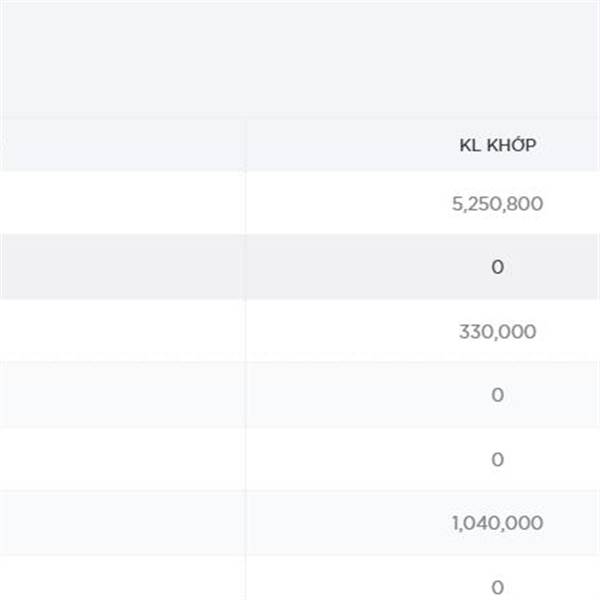
Task: Click empty cell left of the 0 under 1,040,000
Action: click(x=122, y=586)
